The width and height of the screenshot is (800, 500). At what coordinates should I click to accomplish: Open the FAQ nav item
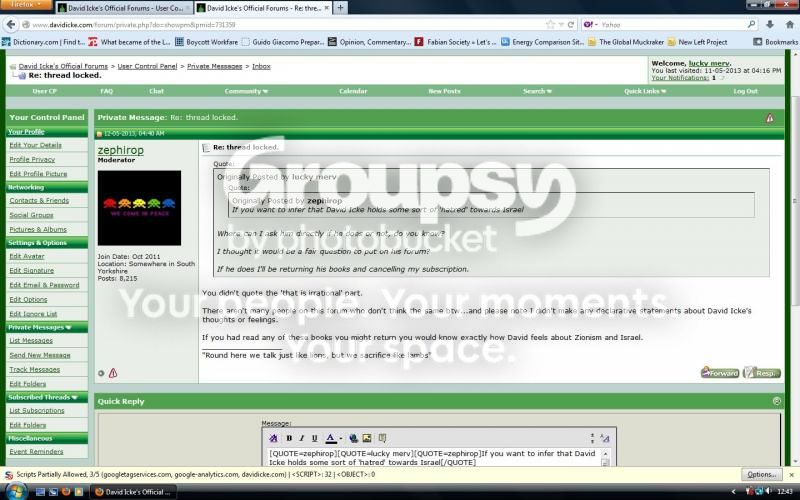tap(107, 91)
